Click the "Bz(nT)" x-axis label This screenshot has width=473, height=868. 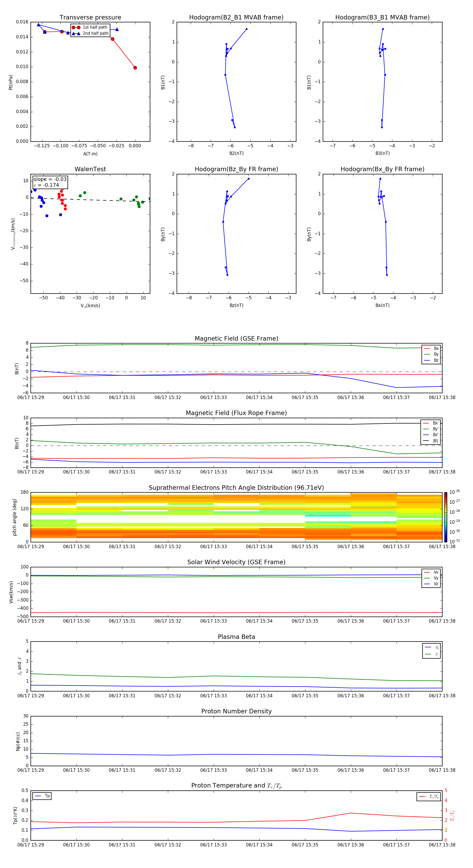pyautogui.click(x=236, y=305)
